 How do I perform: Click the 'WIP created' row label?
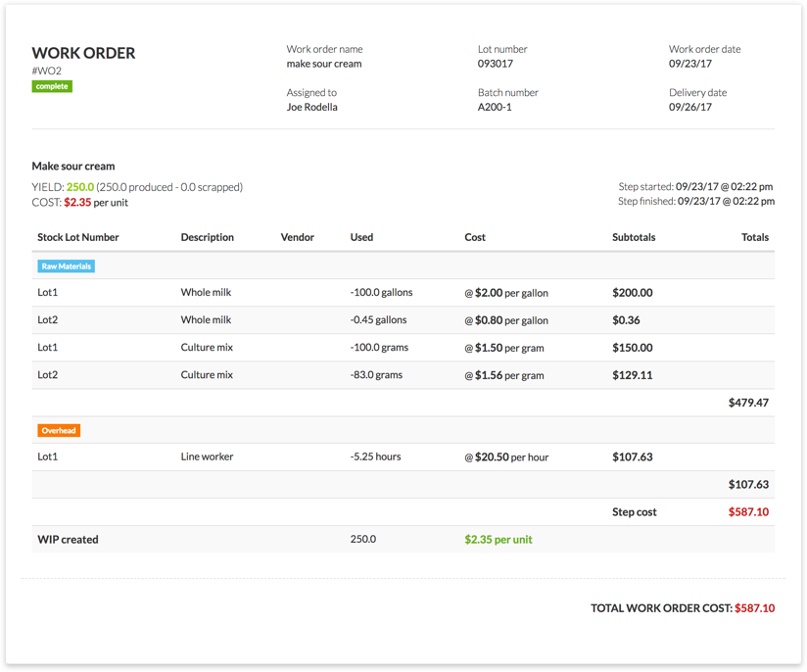[68, 540]
